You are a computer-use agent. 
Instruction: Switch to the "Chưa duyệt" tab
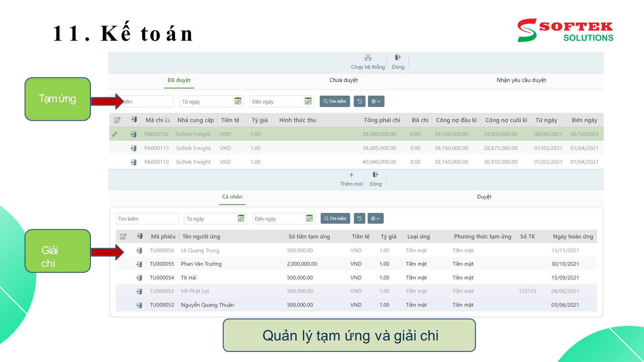[343, 80]
